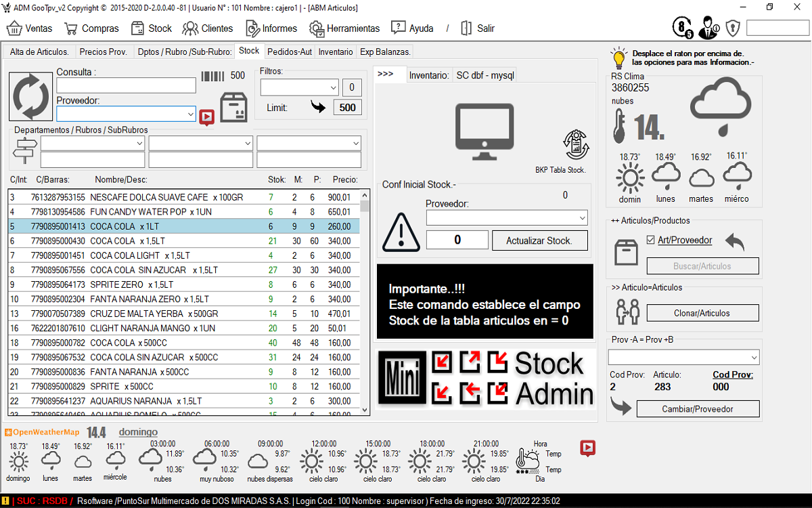Open the Prov -A = Prov +B dropdown
Screen dimensions: 812x508
[x=754, y=358]
